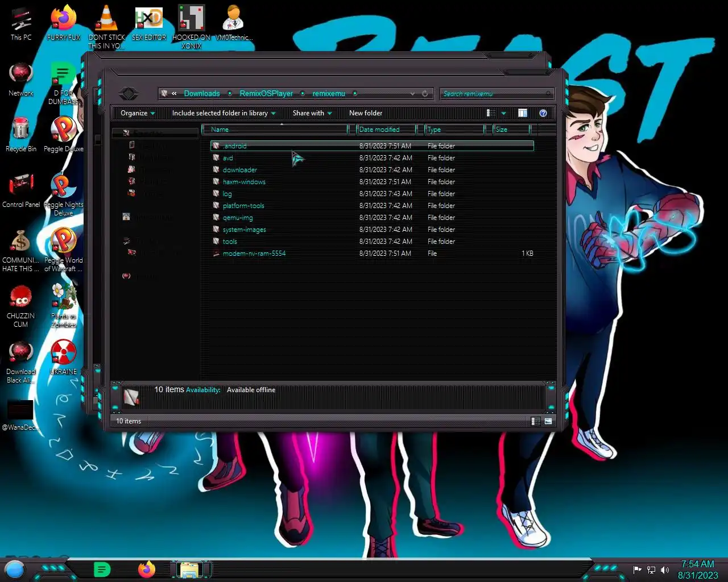Viewport: 728px width, 582px height.
Task: Open the view options dropdown arrow
Action: 503,113
